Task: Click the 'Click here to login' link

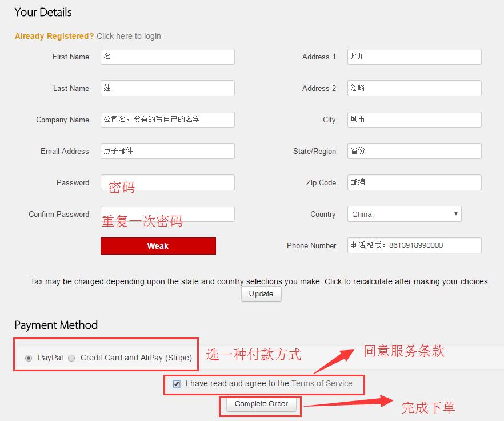Action: pos(129,36)
